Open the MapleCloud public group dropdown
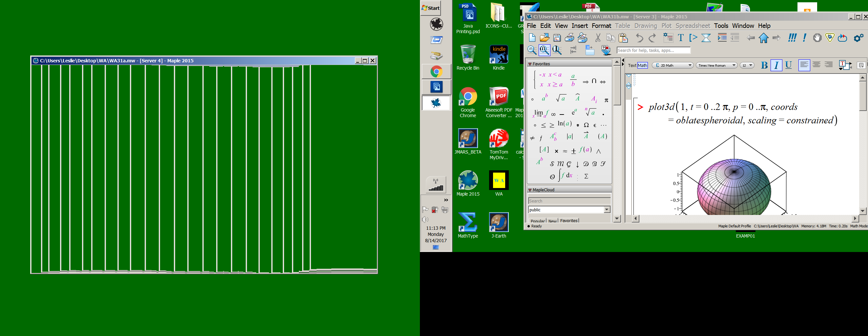 [607, 210]
